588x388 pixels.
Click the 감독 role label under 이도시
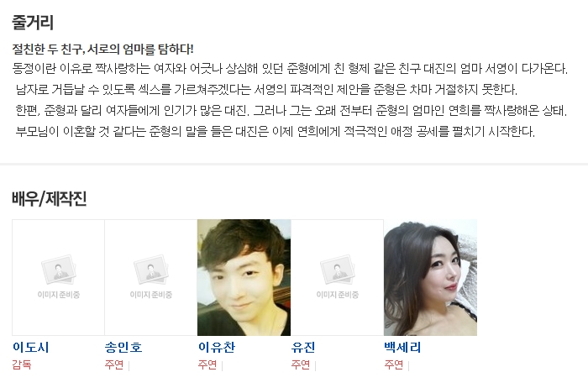(x=22, y=364)
